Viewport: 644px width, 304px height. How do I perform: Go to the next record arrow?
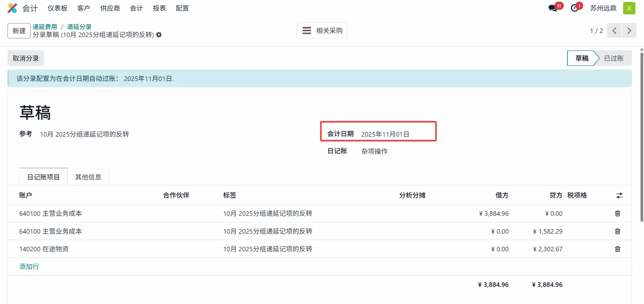(x=629, y=31)
